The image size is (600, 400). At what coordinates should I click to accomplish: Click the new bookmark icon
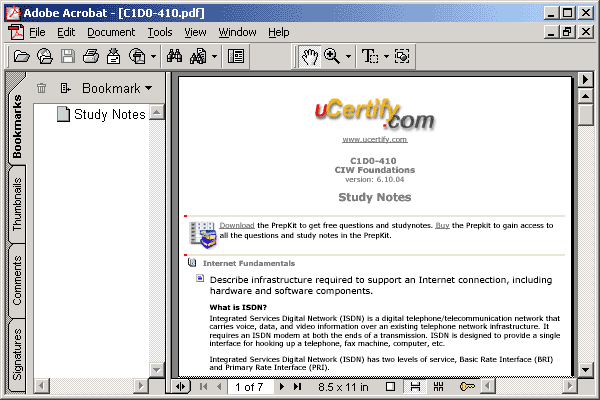(x=65, y=88)
